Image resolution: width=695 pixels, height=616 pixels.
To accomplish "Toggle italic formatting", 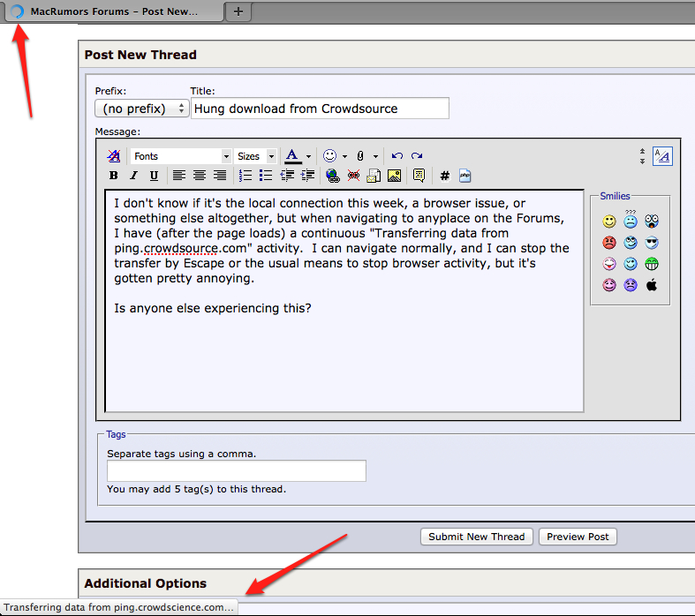I will coord(134,176).
